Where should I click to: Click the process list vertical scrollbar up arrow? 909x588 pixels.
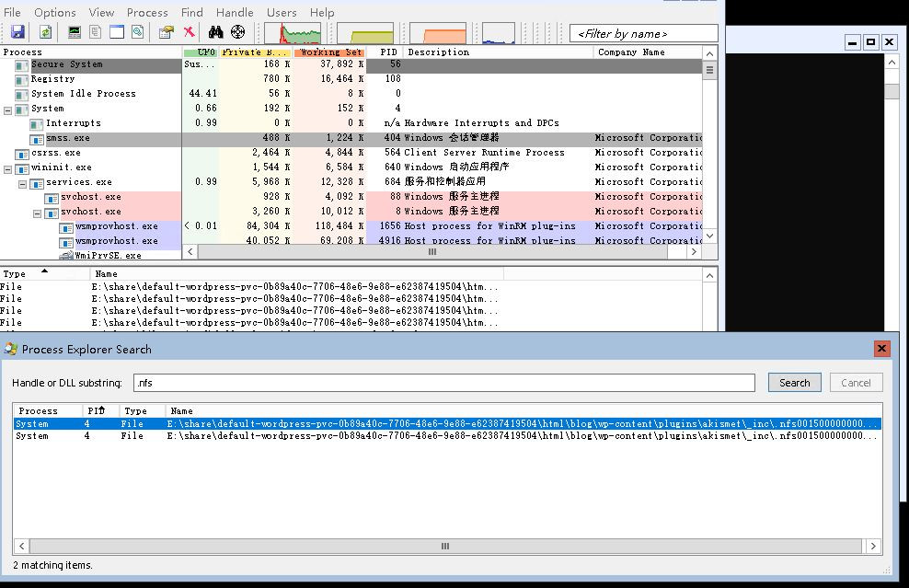[x=709, y=54]
